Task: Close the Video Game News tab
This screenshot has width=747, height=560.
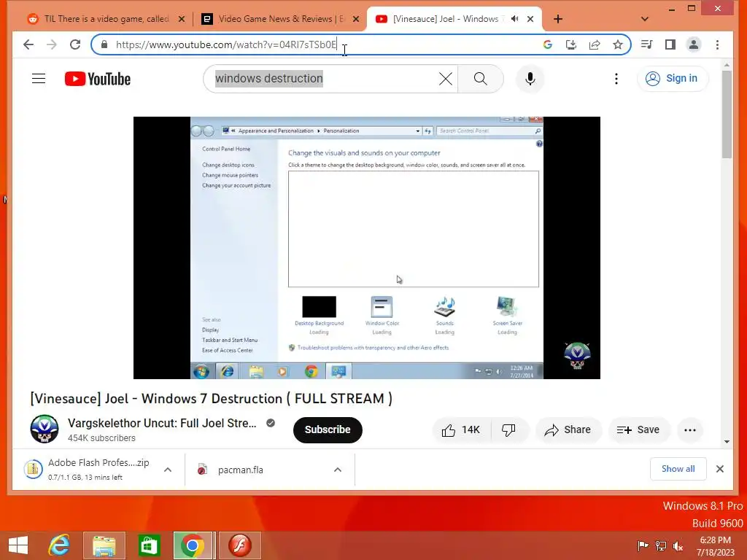Action: (x=356, y=19)
